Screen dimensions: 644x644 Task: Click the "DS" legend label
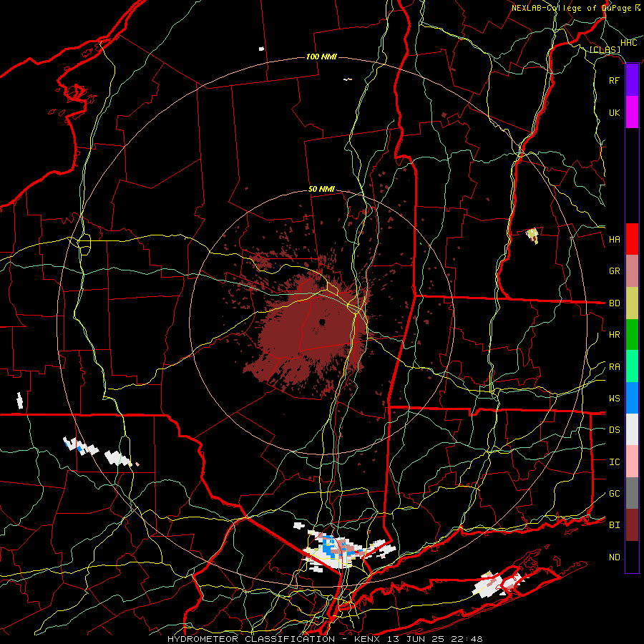click(614, 430)
